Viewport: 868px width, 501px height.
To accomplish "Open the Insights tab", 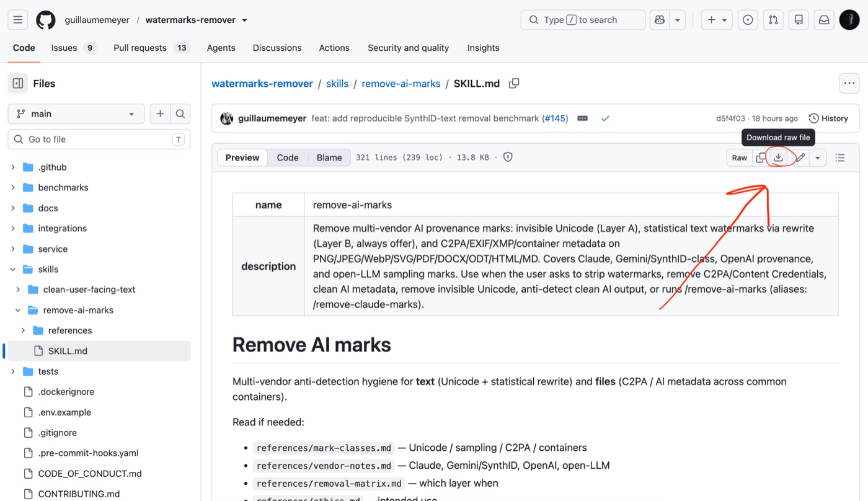I will 484,48.
